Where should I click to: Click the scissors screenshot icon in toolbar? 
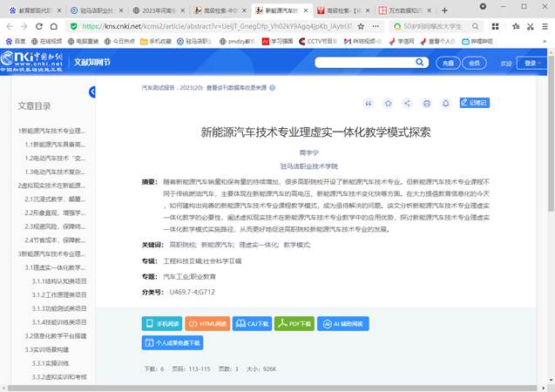531,26
